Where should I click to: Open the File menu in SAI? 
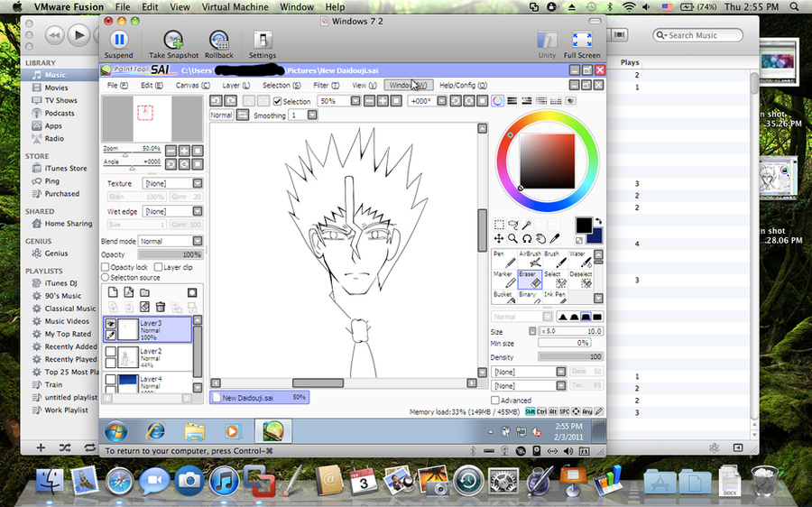pos(117,86)
